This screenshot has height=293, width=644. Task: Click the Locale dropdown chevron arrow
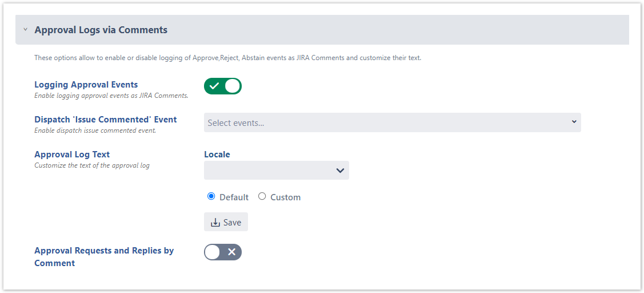click(340, 171)
